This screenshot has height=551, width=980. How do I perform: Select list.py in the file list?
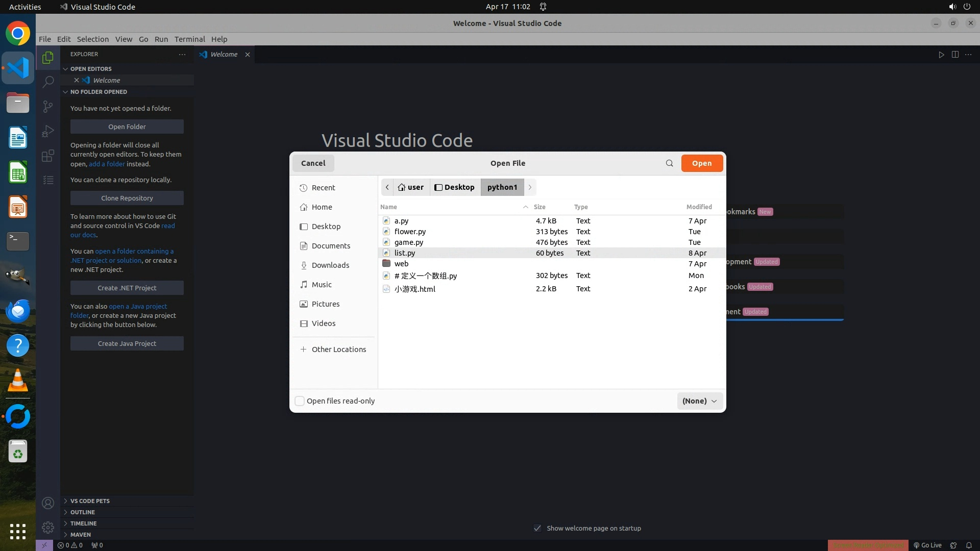point(405,253)
